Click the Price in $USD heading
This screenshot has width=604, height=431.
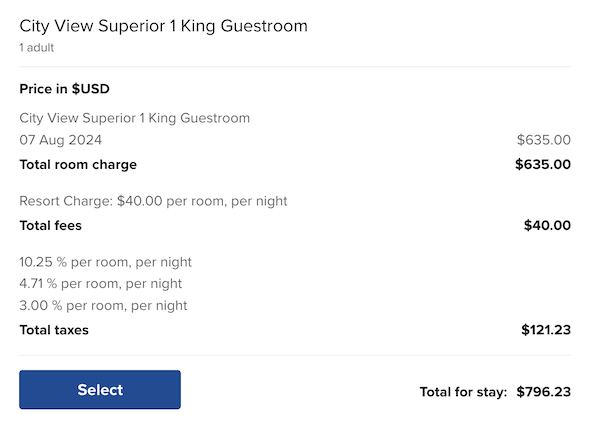64,89
